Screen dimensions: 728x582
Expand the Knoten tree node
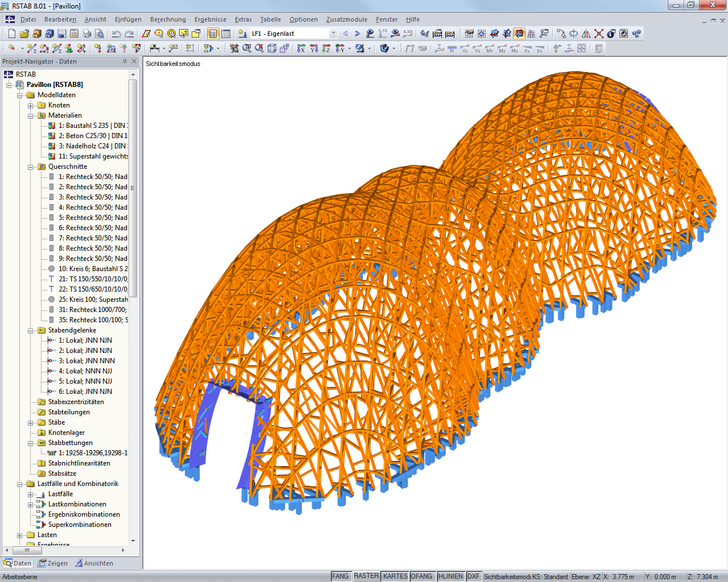click(31, 106)
